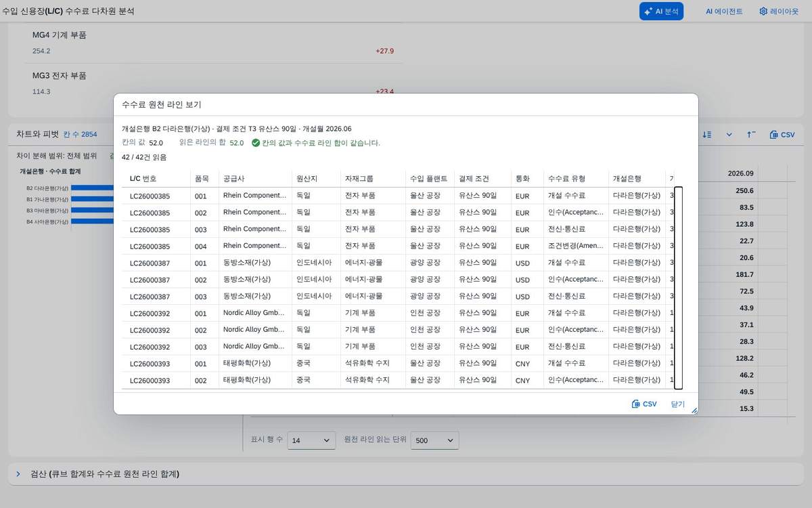Export pivot CSV in background panel
Viewport: 812px width, 508px height.
click(x=782, y=135)
